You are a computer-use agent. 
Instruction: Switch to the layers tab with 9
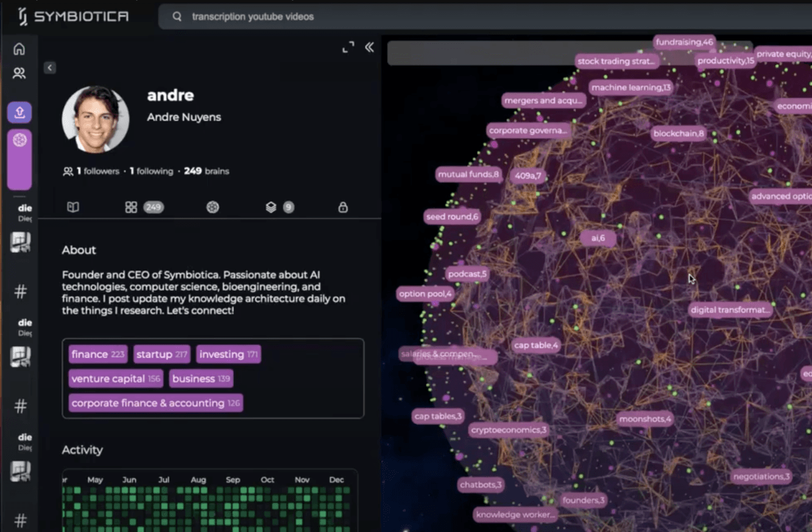[x=280, y=207]
